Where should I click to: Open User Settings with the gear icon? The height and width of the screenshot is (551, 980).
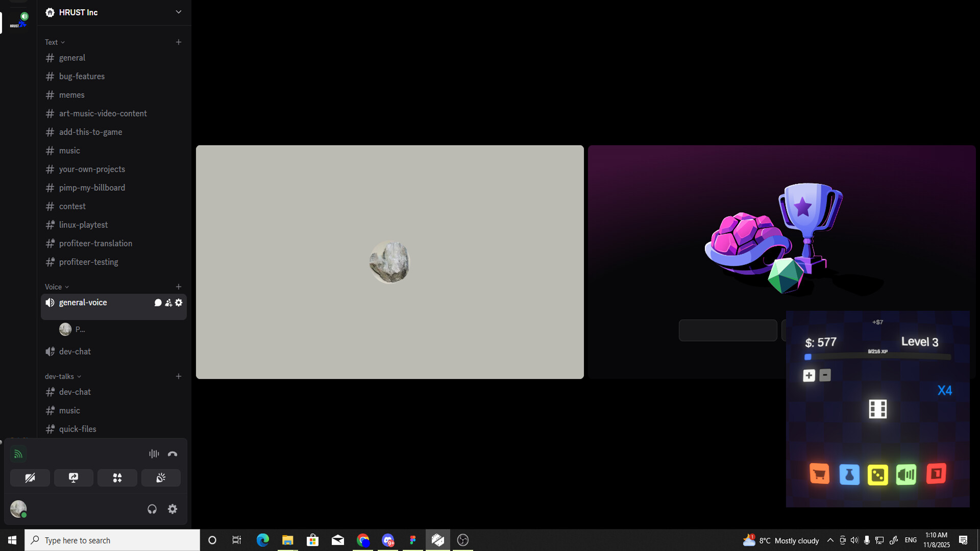click(x=173, y=509)
